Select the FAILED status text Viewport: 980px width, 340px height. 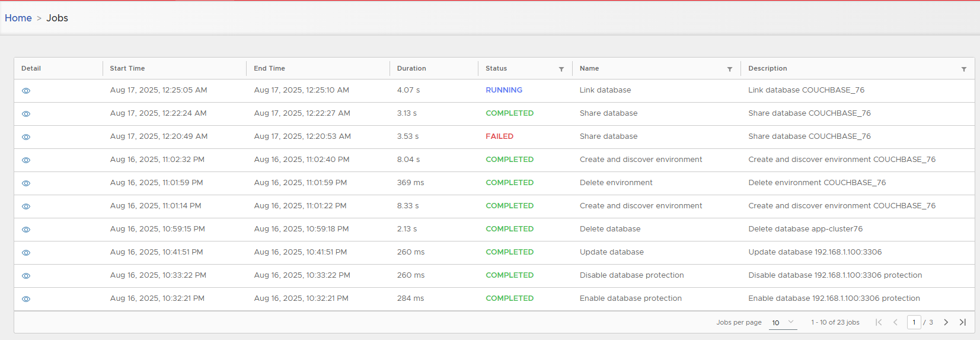[499, 136]
